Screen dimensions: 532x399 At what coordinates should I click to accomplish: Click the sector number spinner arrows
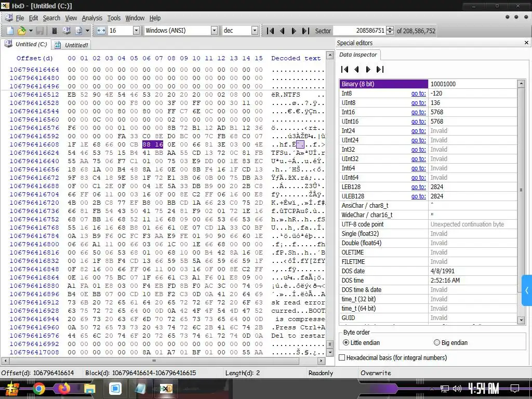(x=390, y=31)
